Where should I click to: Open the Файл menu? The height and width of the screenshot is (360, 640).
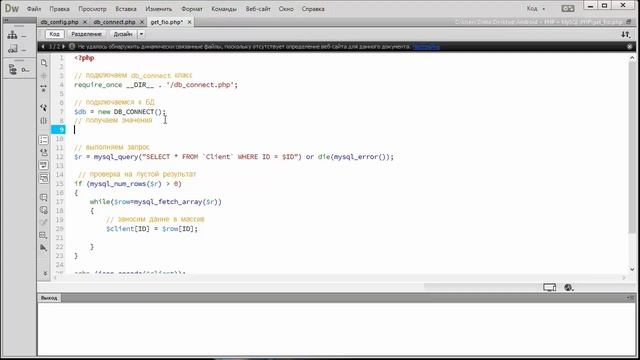(34, 9)
